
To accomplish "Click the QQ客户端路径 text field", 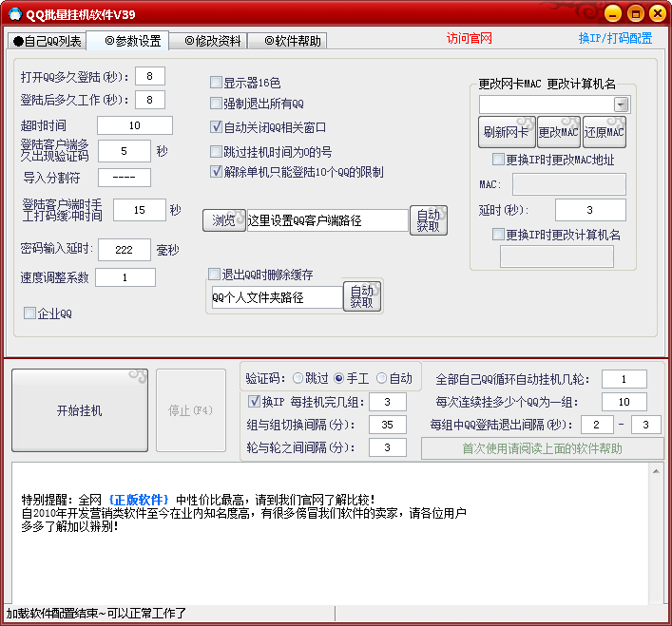I will click(327, 220).
